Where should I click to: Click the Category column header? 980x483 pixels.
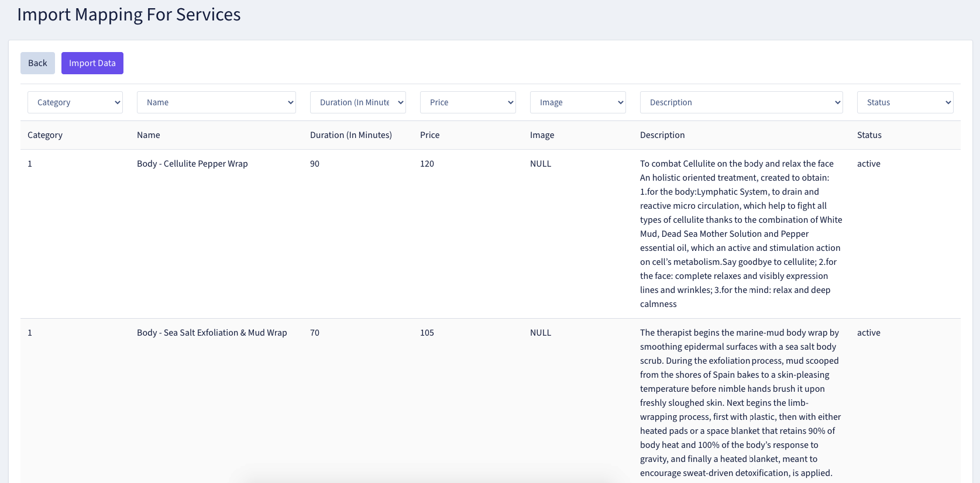[x=45, y=135]
